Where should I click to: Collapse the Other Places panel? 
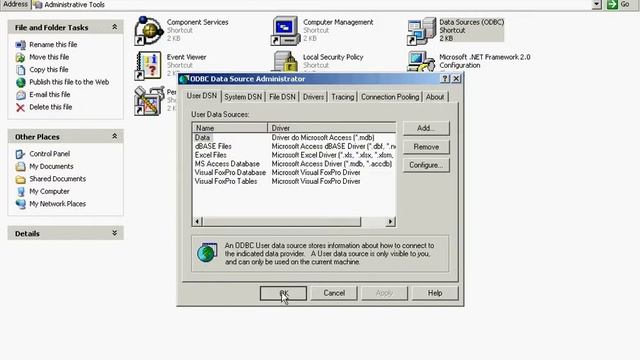pos(115,136)
